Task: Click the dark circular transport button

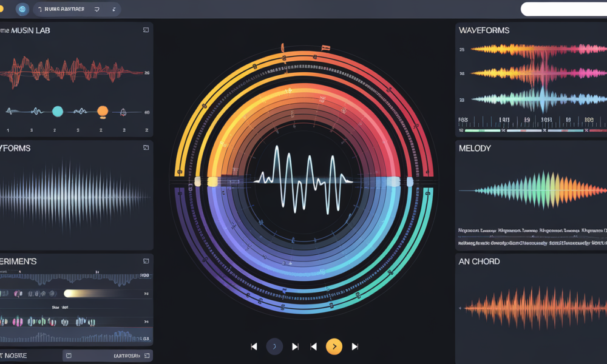Action: pos(274,346)
